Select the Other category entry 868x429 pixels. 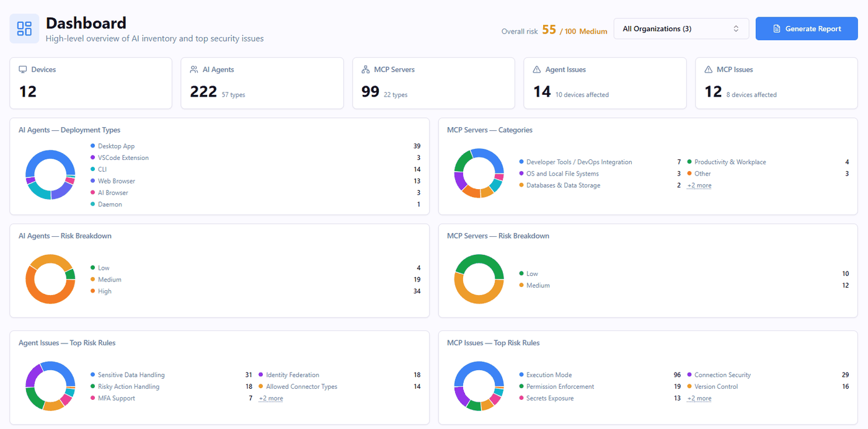tap(768, 174)
